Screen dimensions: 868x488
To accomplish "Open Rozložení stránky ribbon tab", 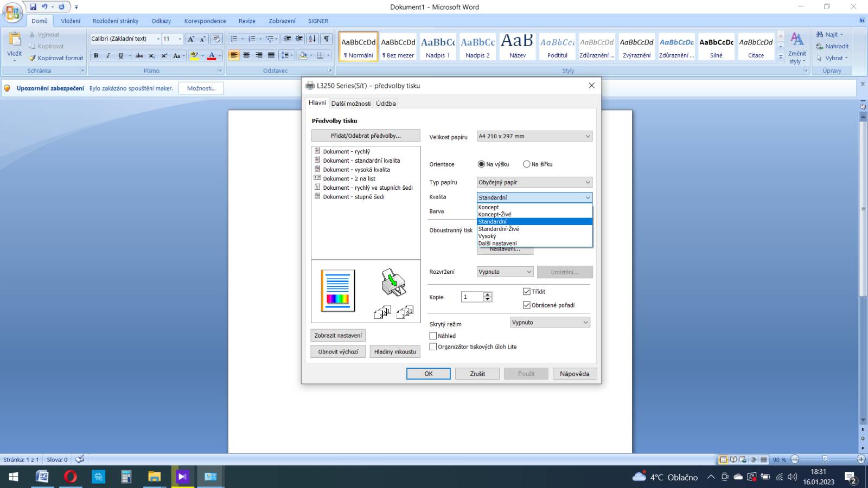I will click(116, 21).
